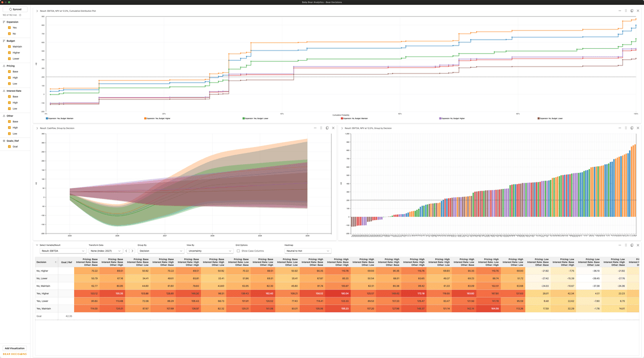Screen dimensions: 644x358
Task: Click the duplicate icon on the Cashflow chart panel
Action: point(327,128)
